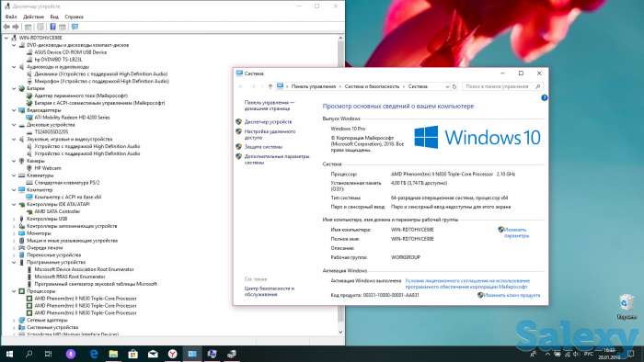Open the Вид menu in Device Manager

[x=54, y=17]
